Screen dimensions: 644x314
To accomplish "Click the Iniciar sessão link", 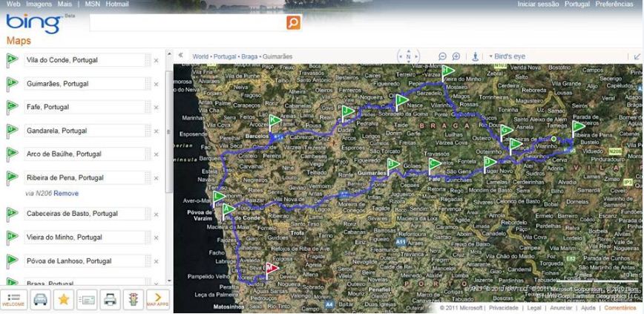I will 538,4.
